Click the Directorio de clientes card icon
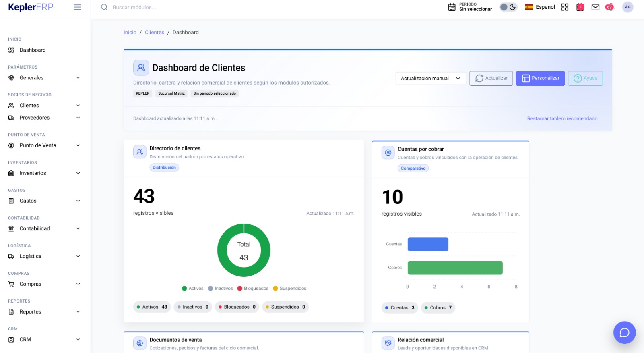Viewport: 644px width, 353px height. pyautogui.click(x=140, y=152)
